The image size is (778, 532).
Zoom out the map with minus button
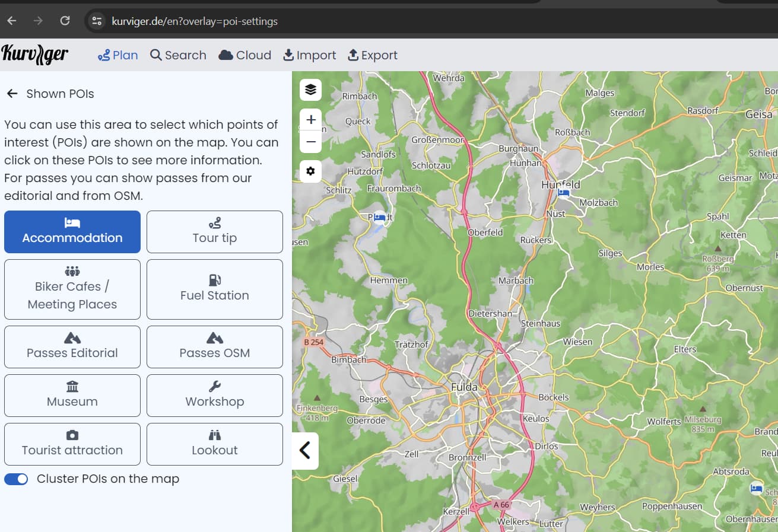point(310,142)
